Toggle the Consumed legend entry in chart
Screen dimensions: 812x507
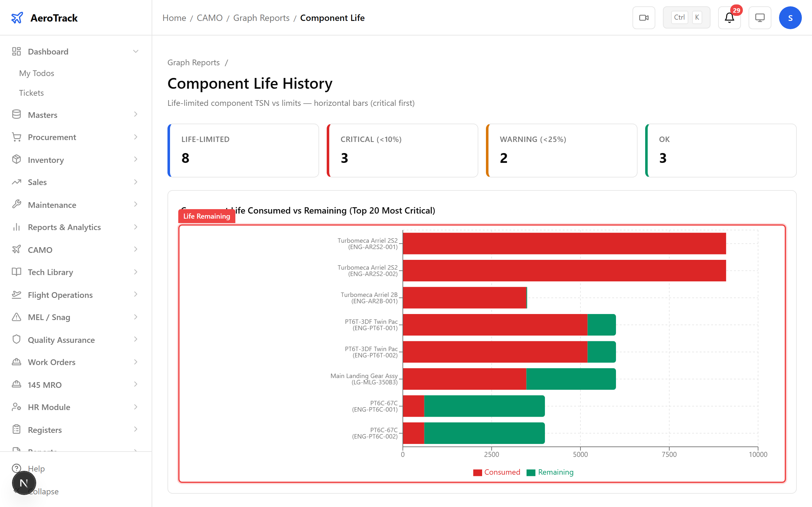(x=497, y=472)
